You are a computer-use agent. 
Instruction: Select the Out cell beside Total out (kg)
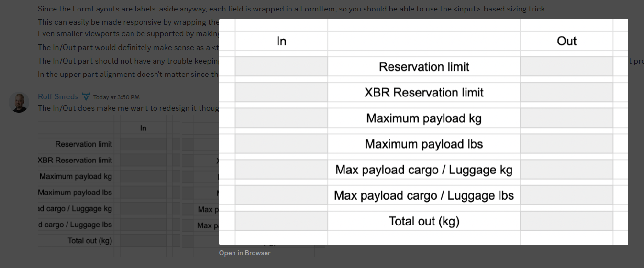[566, 221]
